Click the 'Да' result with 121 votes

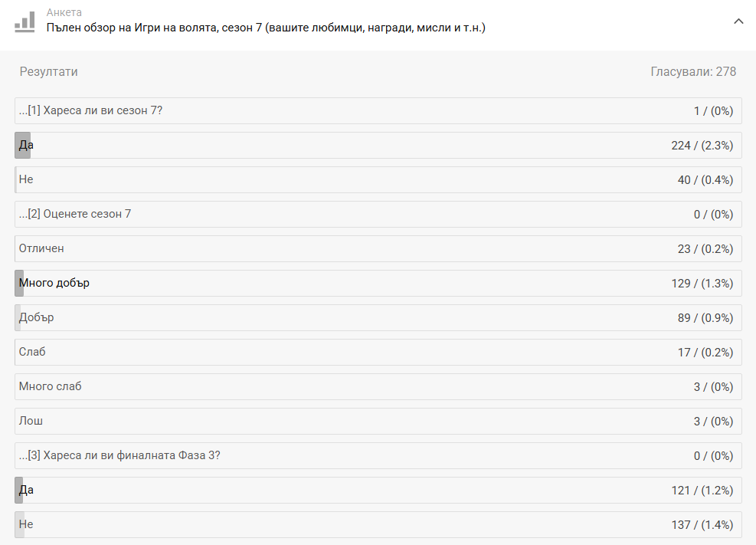378,491
